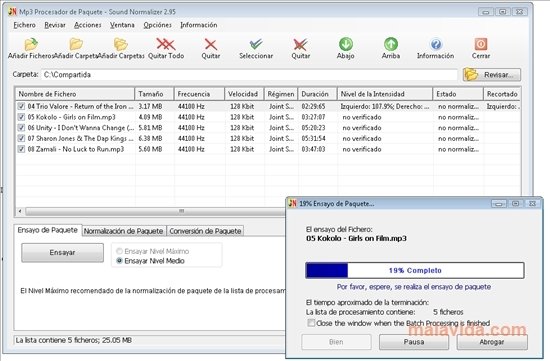
Task: Click the Añadir Ficheros toolbar icon
Action: (31, 44)
